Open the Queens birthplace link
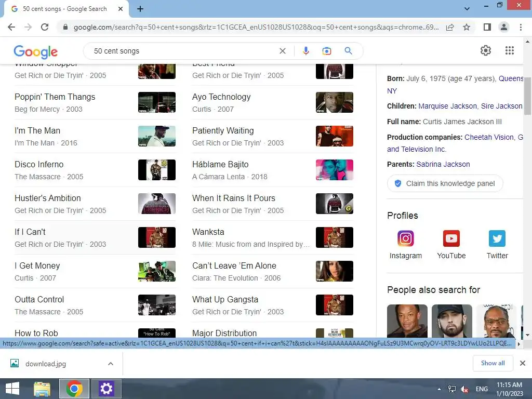This screenshot has height=399, width=532. 511,78
